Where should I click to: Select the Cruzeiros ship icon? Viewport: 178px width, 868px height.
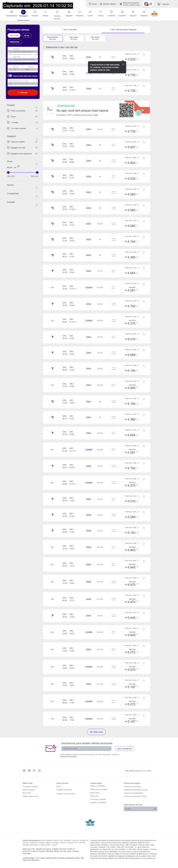(x=122, y=12)
